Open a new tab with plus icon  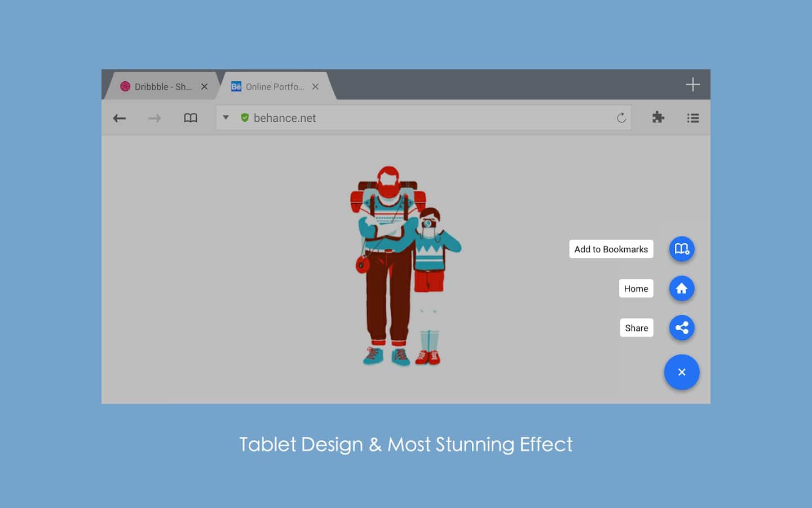[x=692, y=85]
